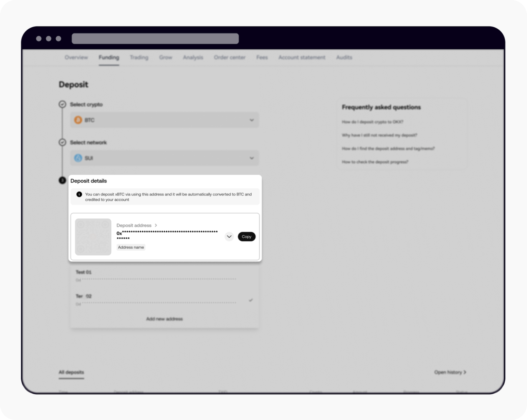Click the QR code thumbnail for deposit address
527x420 pixels.
(x=93, y=237)
